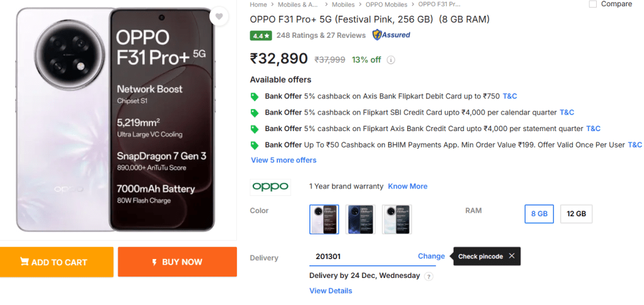644x305 pixels.
Task: Click the OPPO brand logo
Action: 270,186
